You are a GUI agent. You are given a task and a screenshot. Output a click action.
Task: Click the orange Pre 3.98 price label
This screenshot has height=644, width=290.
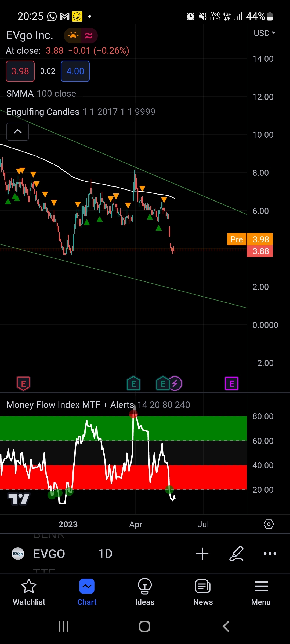(x=250, y=239)
